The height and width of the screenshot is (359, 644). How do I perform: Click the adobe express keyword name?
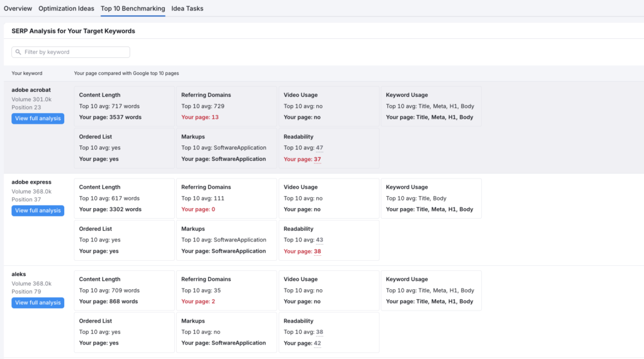[x=31, y=182]
